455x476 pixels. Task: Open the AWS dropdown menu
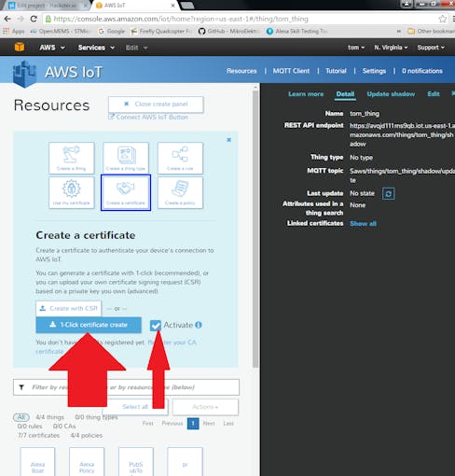pos(52,48)
